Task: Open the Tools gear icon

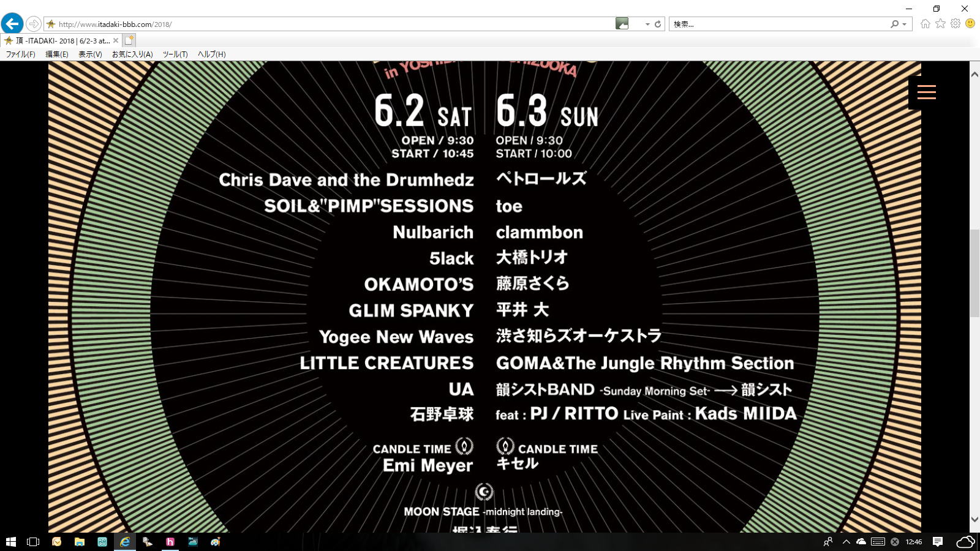Action: tap(956, 23)
